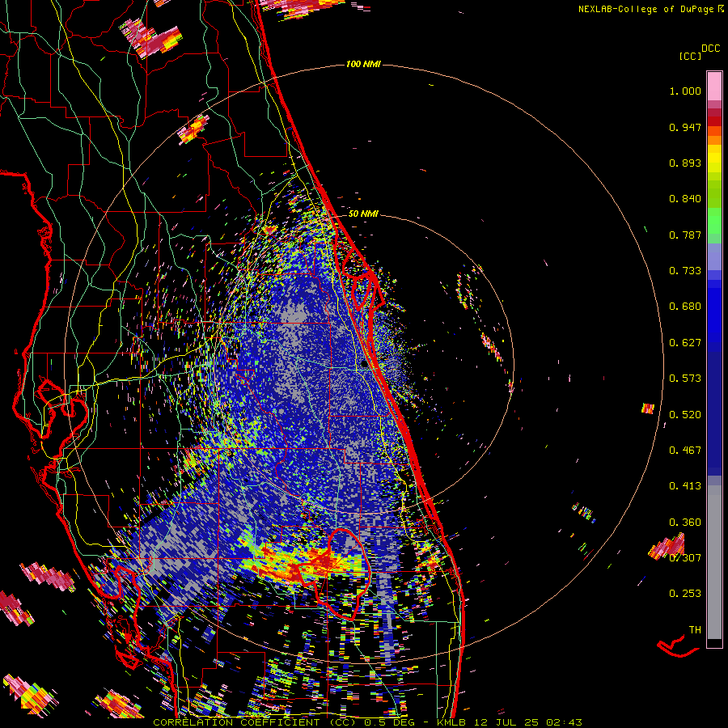
Task: Click the 0.680 scale value
Action: coord(685,307)
